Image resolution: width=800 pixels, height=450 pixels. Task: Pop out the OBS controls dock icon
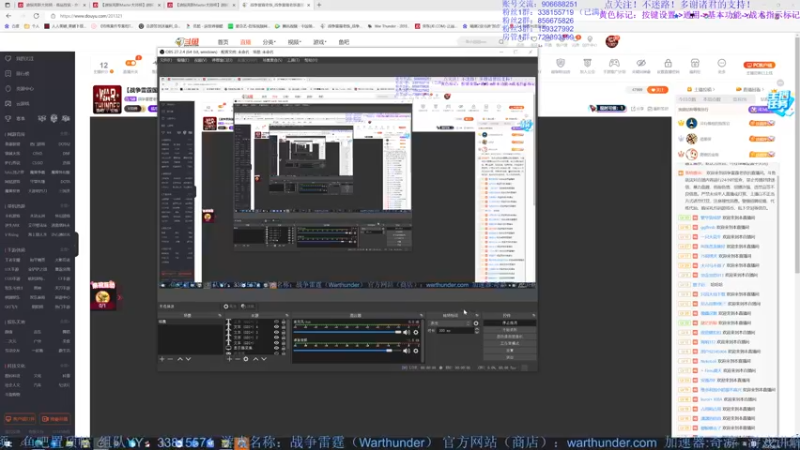pos(533,315)
